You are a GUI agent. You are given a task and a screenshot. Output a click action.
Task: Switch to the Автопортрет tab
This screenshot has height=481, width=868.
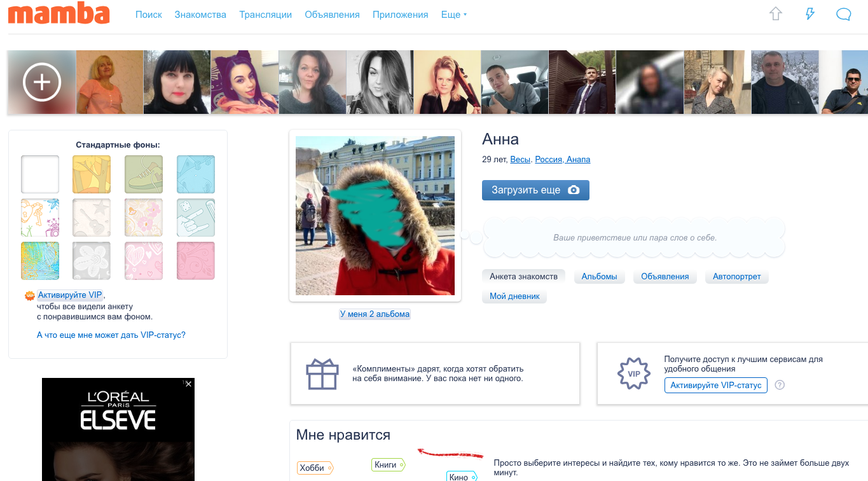736,277
